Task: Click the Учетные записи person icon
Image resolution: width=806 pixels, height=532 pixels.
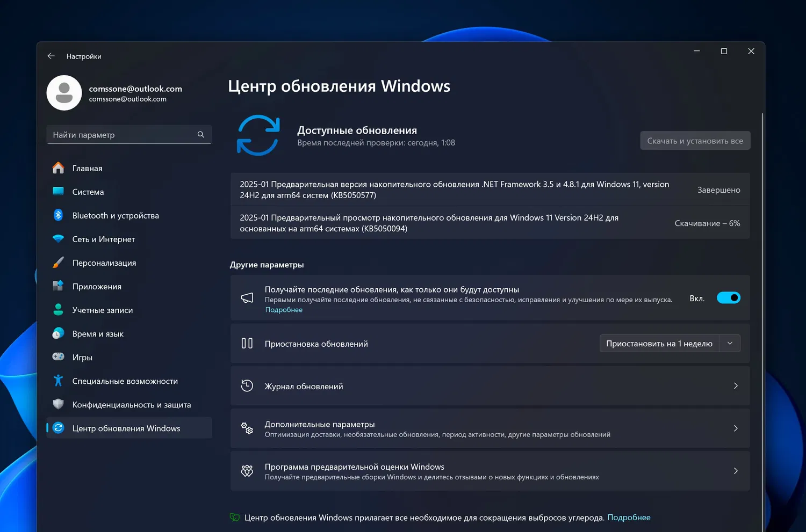Action: pos(58,310)
